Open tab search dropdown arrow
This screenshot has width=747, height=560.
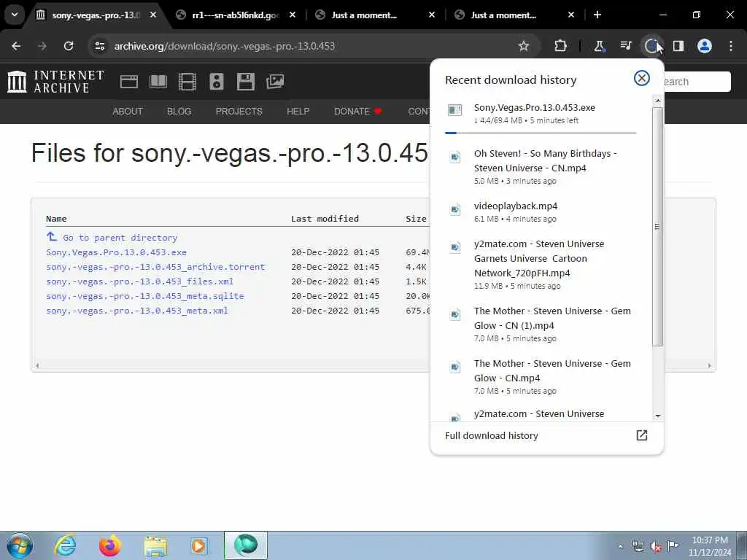coord(15,15)
